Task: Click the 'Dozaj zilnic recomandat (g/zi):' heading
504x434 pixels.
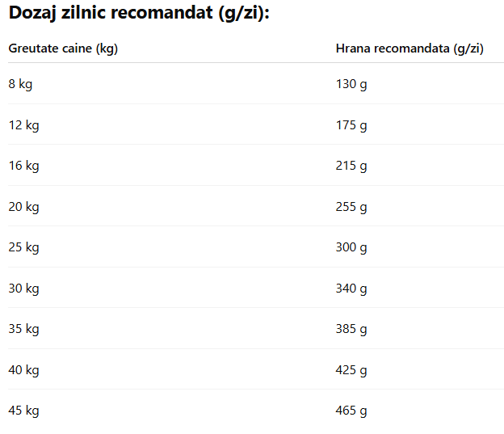Action: click(139, 14)
